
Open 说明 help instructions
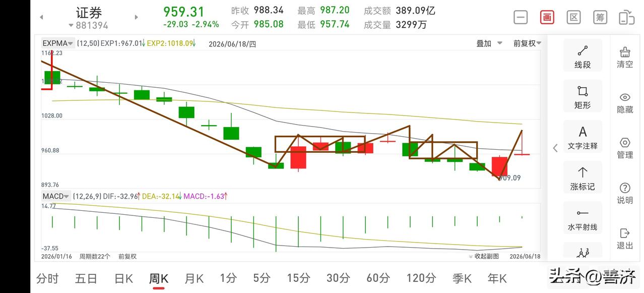click(x=625, y=193)
